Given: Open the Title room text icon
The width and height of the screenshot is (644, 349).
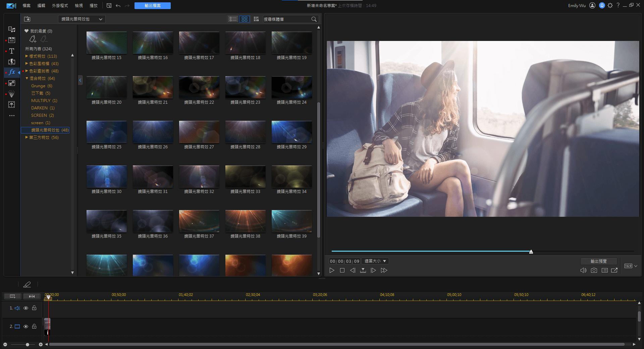Looking at the screenshot, I should pyautogui.click(x=12, y=51).
